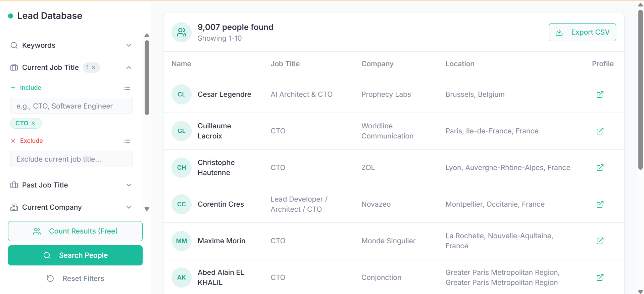Open Christophe Hautenne's profile link icon
This screenshot has width=644, height=294.
pos(600,168)
